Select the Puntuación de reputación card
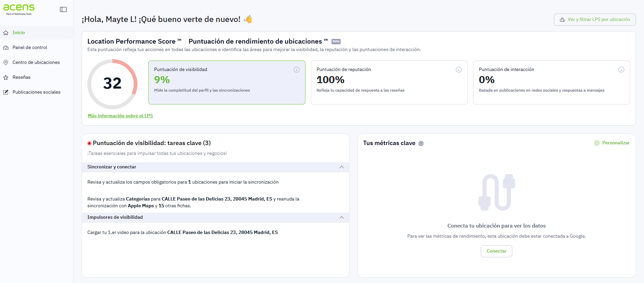 point(389,82)
